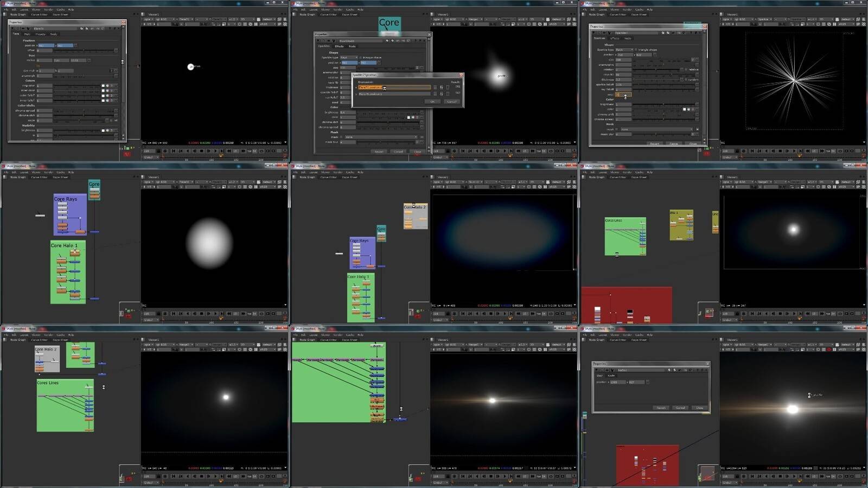This screenshot has width=868, height=488.
Task: Starburst window: click viewer stop button
Action: click(x=780, y=151)
